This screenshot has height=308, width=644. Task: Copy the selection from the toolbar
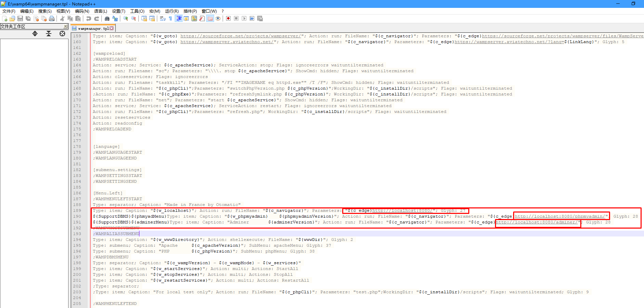coord(70,18)
